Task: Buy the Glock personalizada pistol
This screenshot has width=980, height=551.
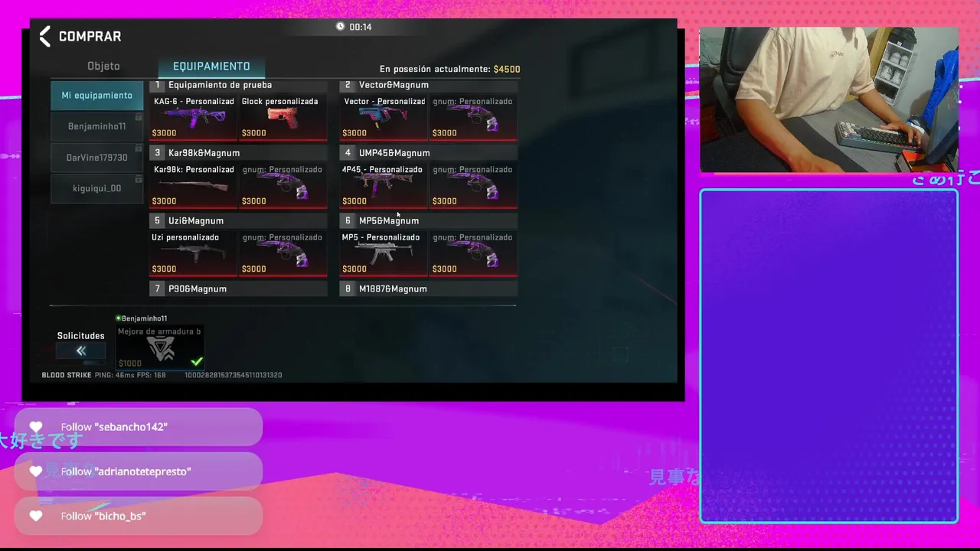Action: 283,117
